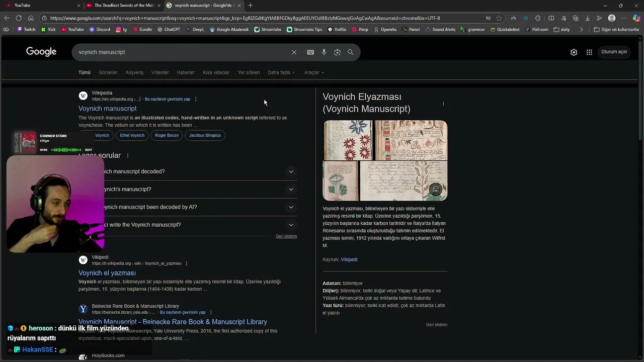Reload the page from the browser toolbar

[x=19, y=18]
